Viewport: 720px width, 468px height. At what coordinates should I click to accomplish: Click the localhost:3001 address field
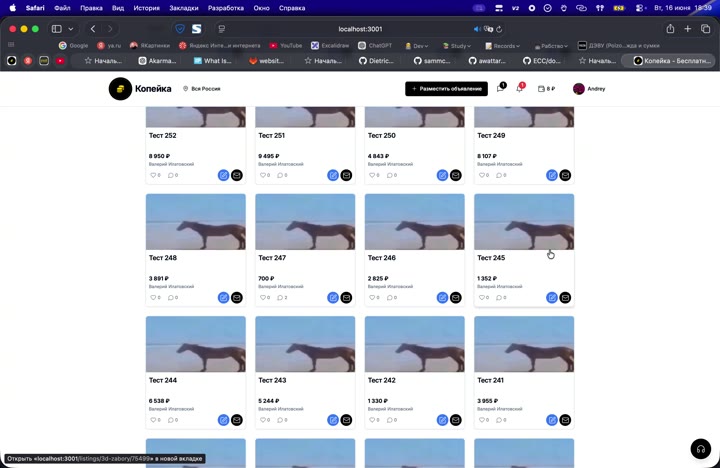[360, 29]
